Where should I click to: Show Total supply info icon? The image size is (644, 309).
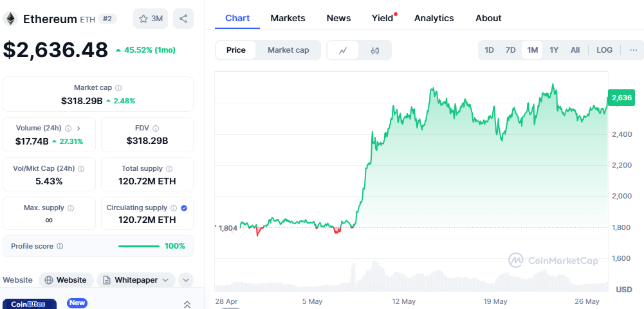point(169,169)
